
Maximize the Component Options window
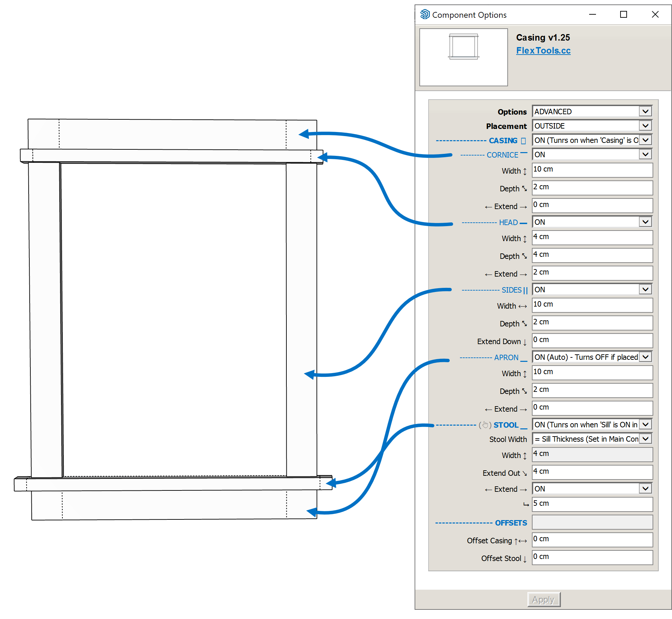click(x=623, y=14)
